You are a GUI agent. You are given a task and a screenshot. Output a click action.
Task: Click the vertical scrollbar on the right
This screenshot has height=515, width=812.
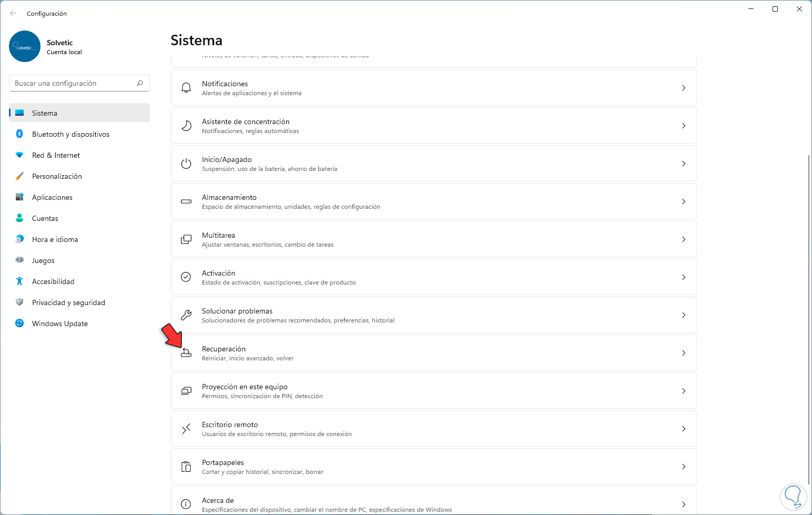pos(809,316)
